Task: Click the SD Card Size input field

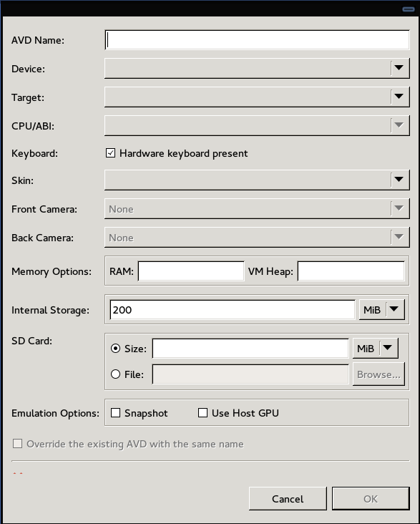Action: tap(250, 349)
